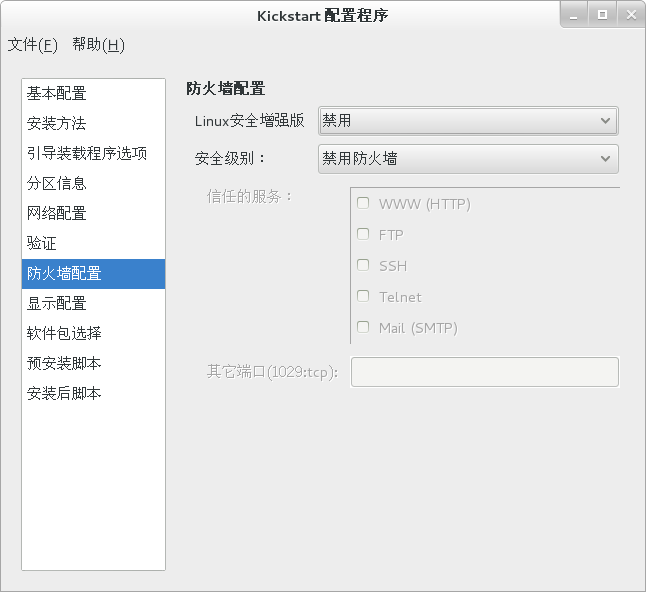Open 显示配置 section
This screenshot has width=646, height=592.
click(94, 304)
